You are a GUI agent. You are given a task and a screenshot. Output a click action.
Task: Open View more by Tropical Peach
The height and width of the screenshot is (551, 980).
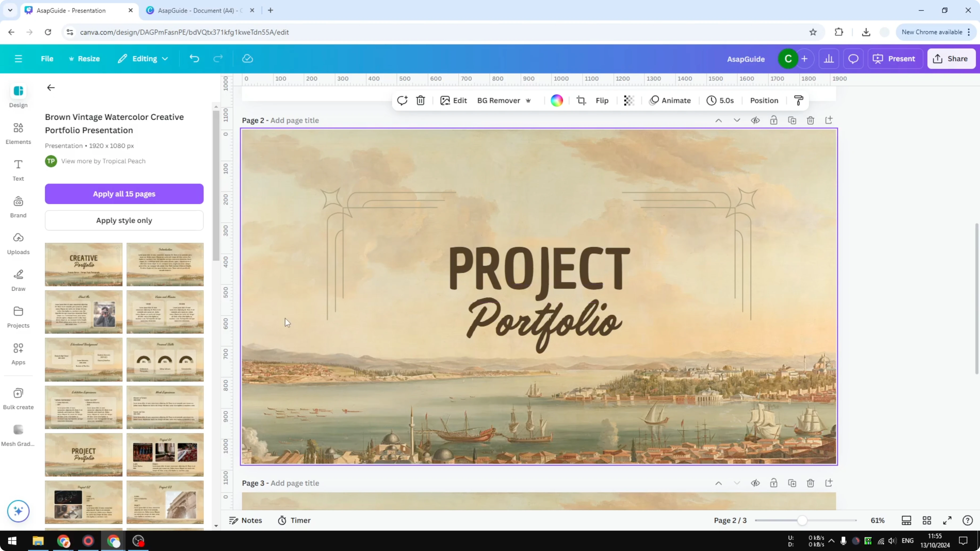coord(104,161)
